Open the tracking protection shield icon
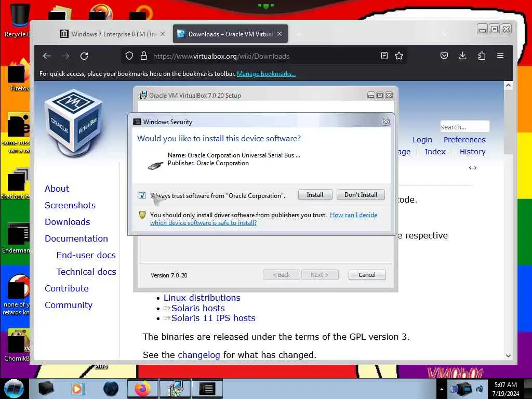 tap(129, 56)
